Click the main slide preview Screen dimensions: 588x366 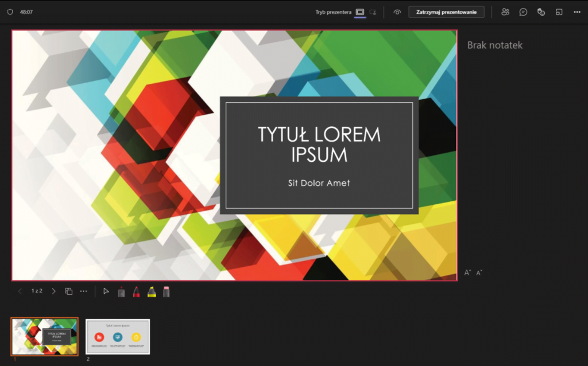coord(234,155)
